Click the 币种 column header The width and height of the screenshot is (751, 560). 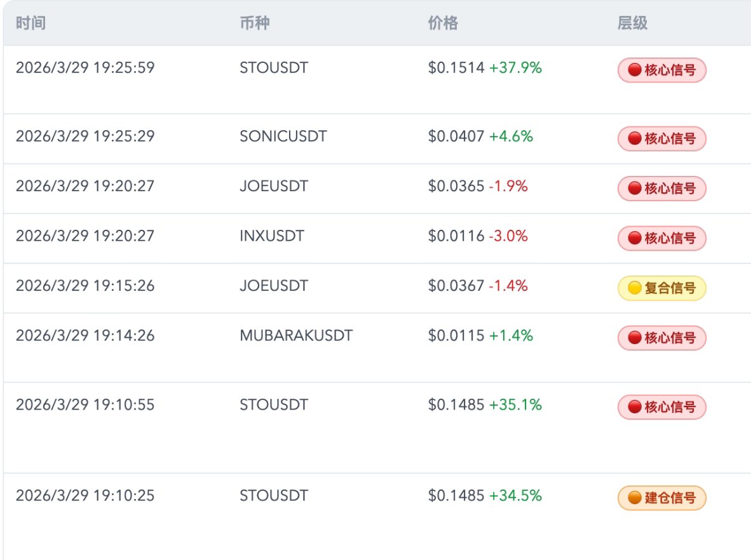(x=255, y=23)
